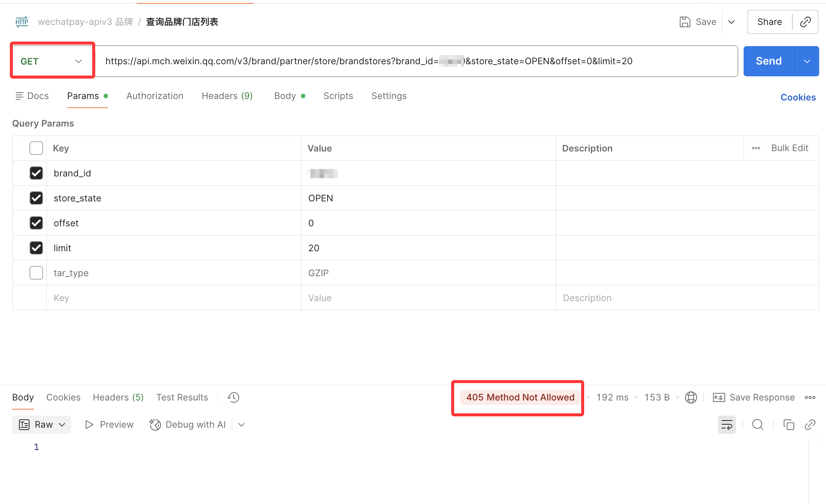The image size is (826, 504).
Task: Open the Headers (9) request tab
Action: pos(227,96)
